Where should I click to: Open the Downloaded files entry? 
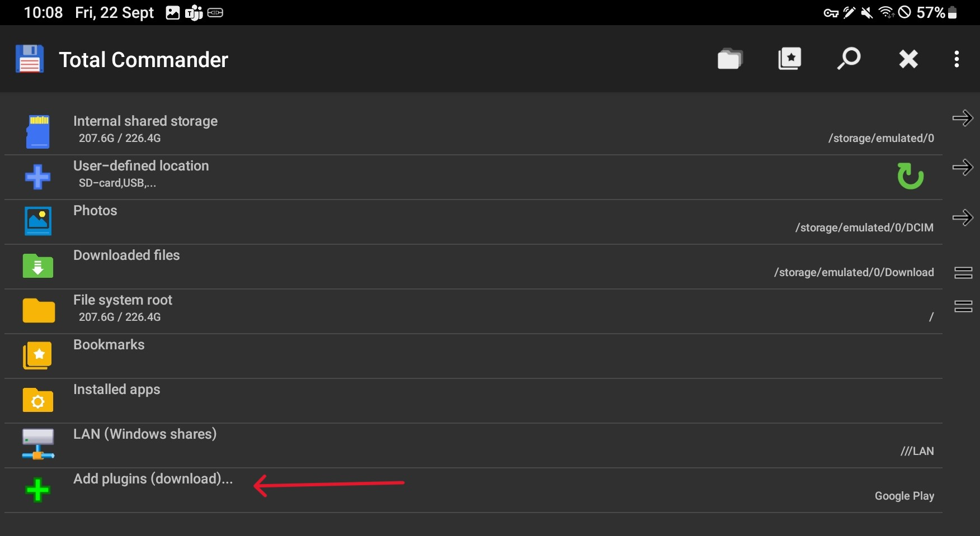tap(473, 267)
